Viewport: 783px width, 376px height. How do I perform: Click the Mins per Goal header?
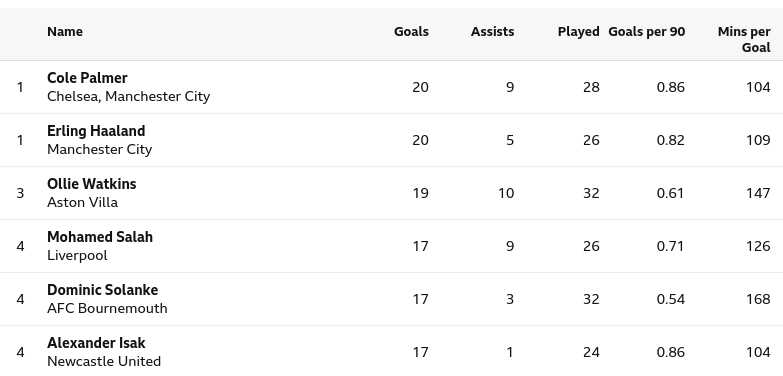point(744,39)
